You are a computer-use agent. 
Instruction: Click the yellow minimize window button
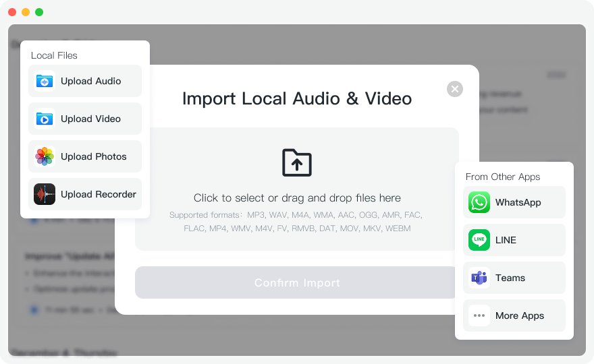coord(26,12)
